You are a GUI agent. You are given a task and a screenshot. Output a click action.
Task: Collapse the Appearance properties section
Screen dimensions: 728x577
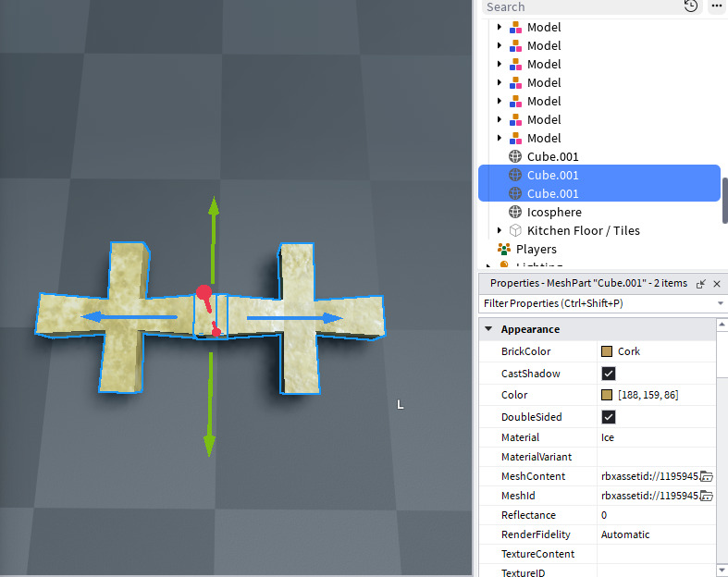(488, 329)
